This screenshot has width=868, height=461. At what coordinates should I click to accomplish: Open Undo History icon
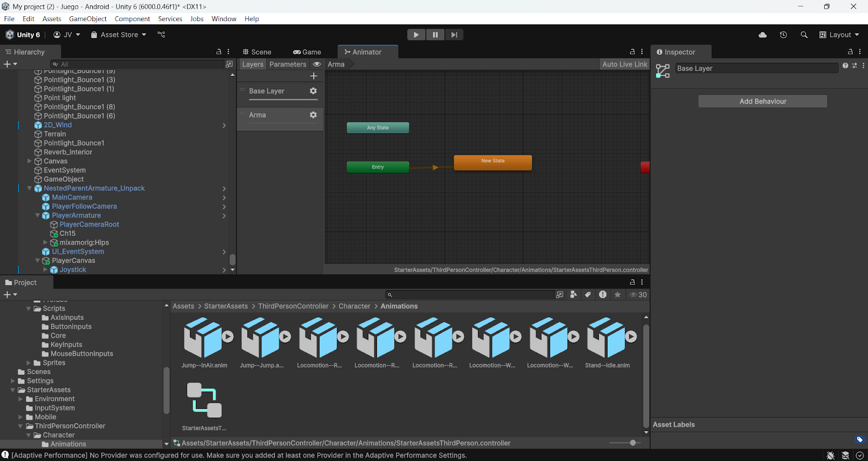click(783, 35)
